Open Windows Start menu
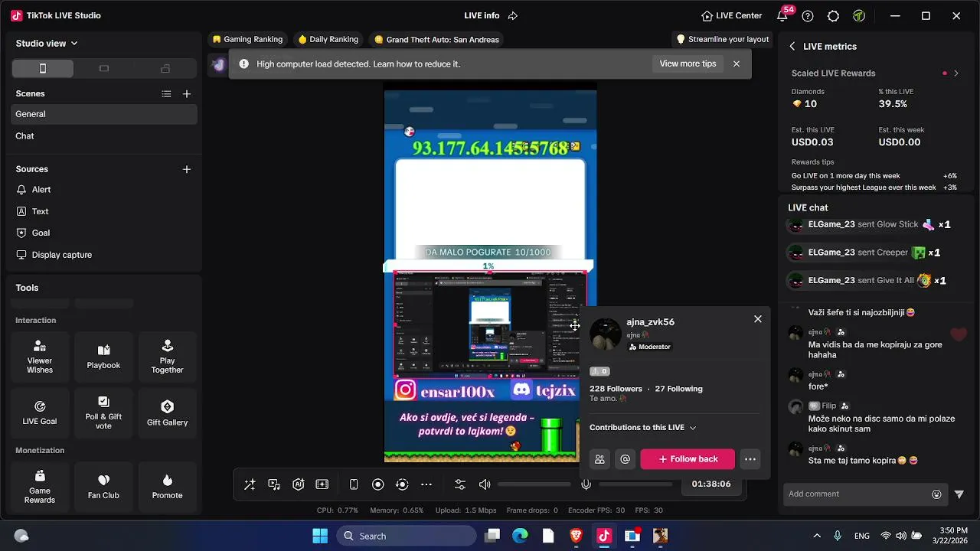This screenshot has height=551, width=980. point(320,536)
